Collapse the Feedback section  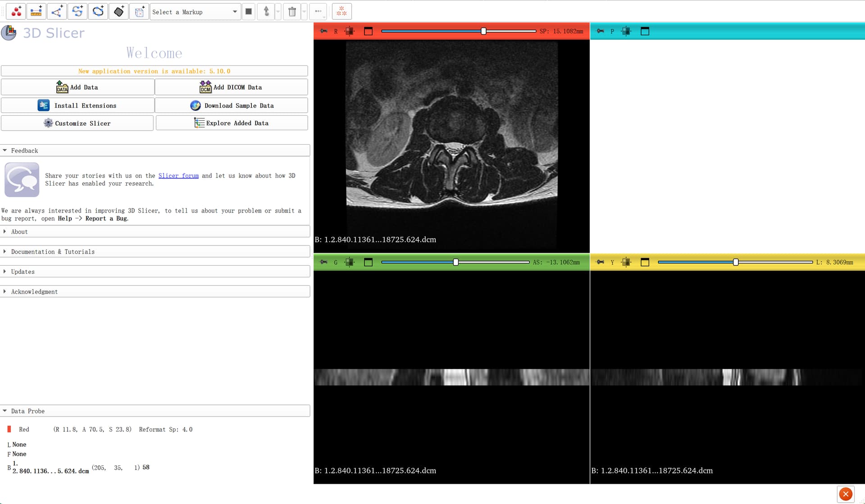tap(24, 150)
